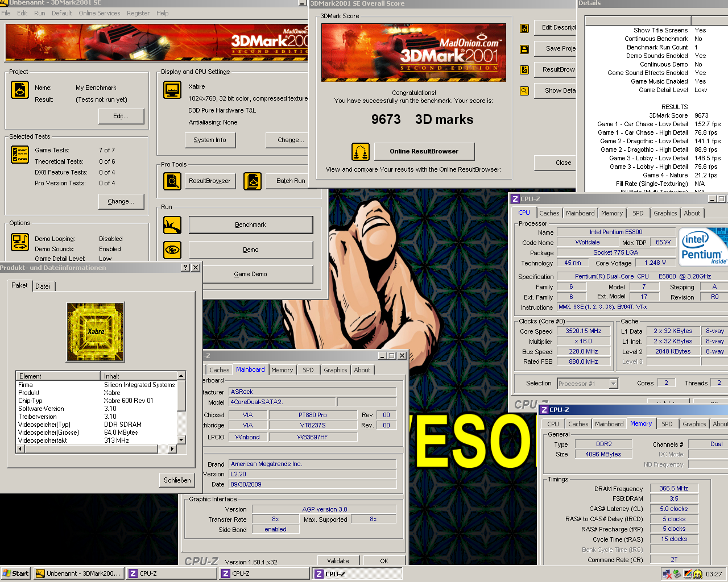The image size is (728, 582).
Task: Click the Xabre chip logo image
Action: point(96,332)
